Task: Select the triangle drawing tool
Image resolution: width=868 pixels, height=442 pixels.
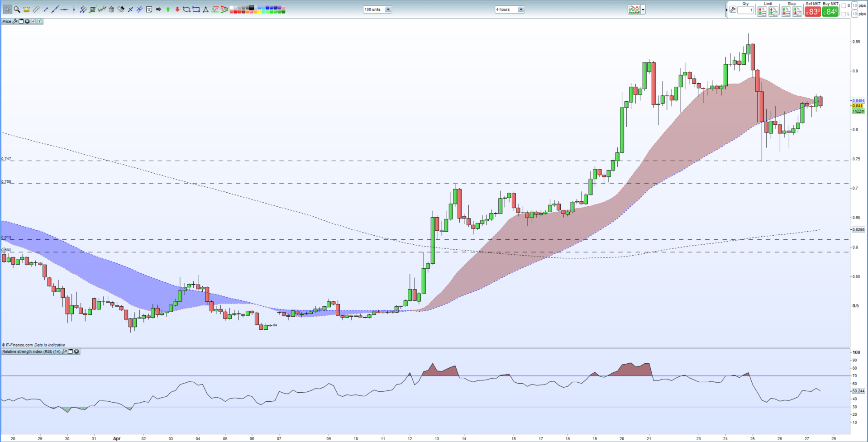Action: pos(205,10)
